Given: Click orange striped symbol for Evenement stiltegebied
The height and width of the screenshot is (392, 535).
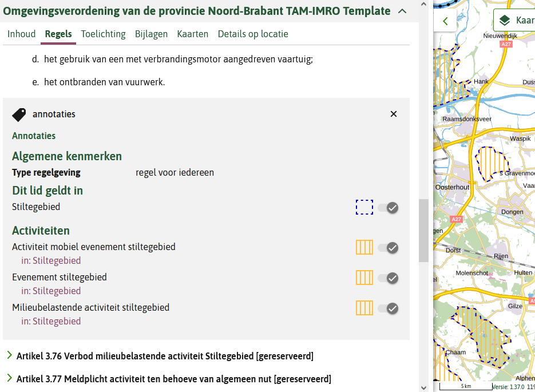Looking at the screenshot, I should [364, 278].
